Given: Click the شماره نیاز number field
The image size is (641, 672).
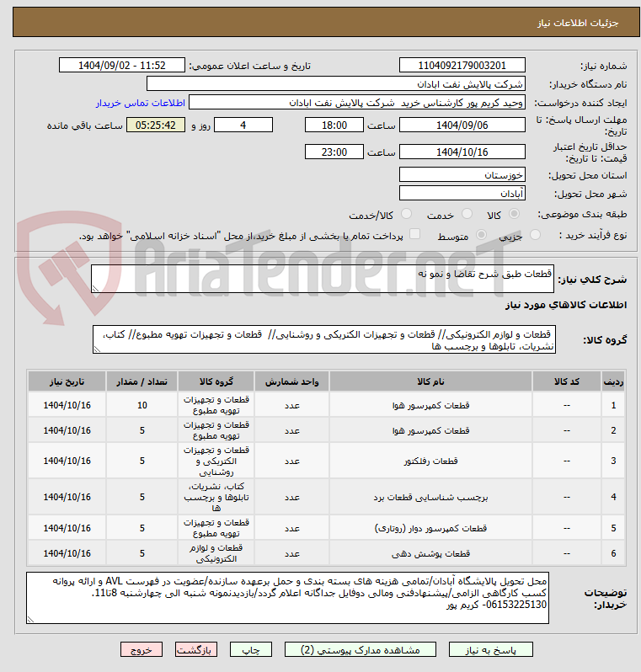Looking at the screenshot, I should [x=462, y=65].
